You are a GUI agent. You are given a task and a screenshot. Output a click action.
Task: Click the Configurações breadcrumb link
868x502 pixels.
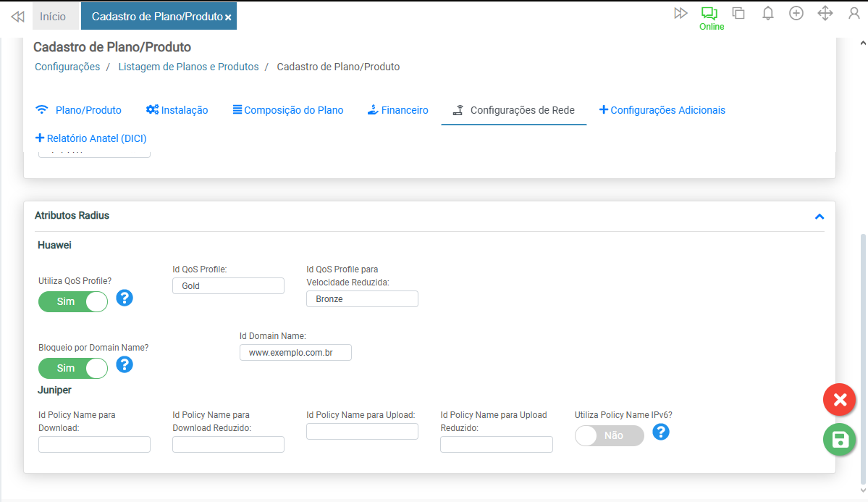[x=67, y=67]
